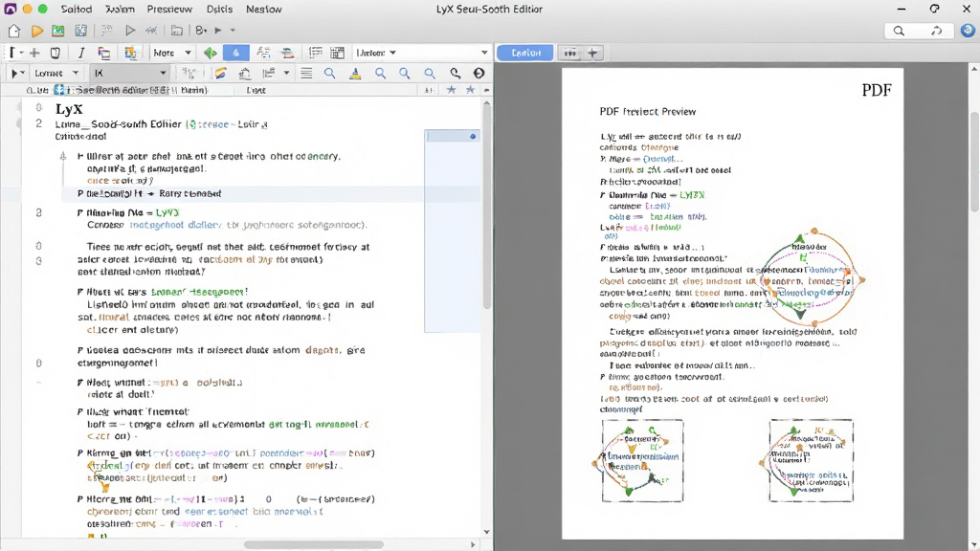Click the table grid icon in second toolbar
980x551 pixels.
tap(338, 54)
